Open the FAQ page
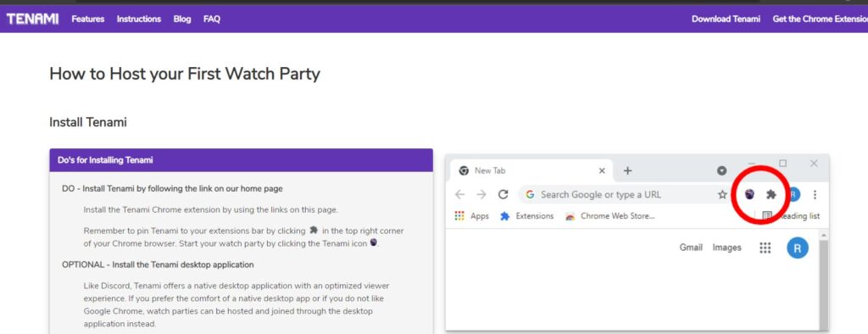This screenshot has height=334, width=868. click(211, 19)
